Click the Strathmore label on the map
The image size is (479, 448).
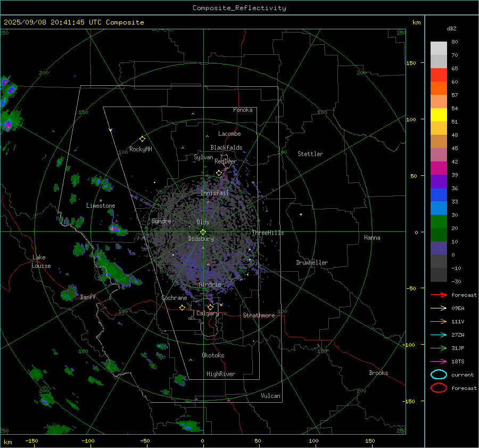click(x=259, y=315)
